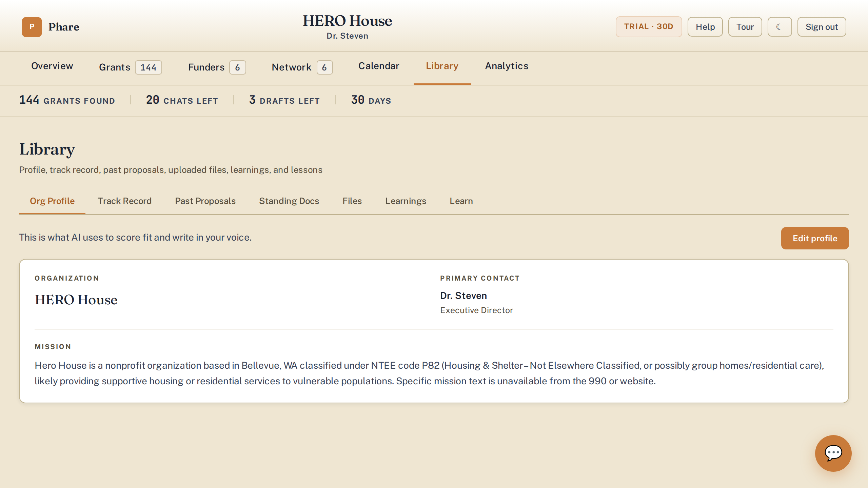
Task: Switch to the Funders tab
Action: tap(217, 67)
